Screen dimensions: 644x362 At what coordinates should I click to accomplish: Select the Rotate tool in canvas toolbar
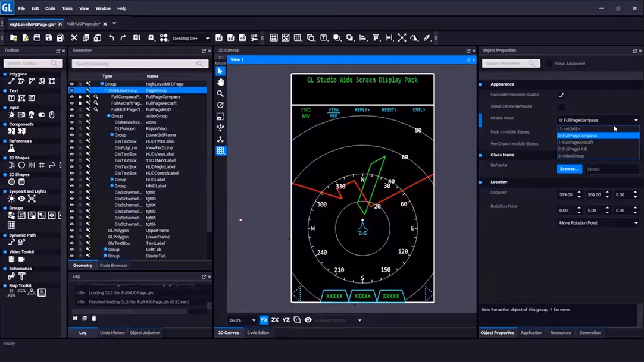(221, 105)
